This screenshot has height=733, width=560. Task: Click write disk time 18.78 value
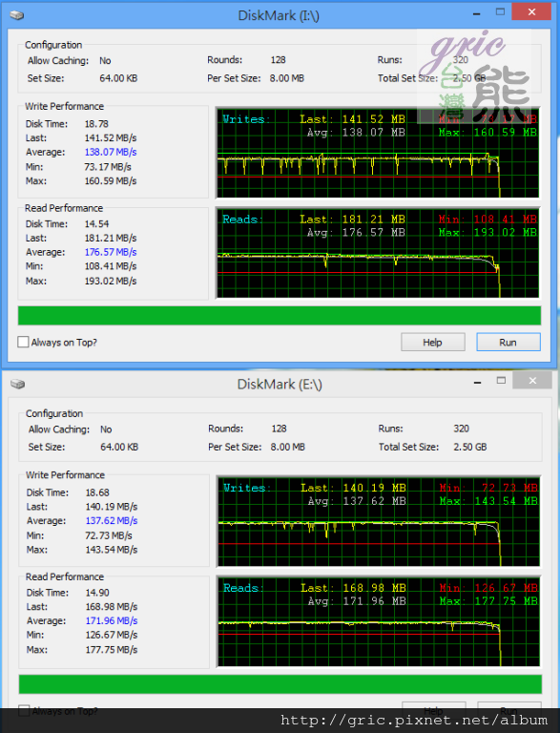click(x=96, y=124)
